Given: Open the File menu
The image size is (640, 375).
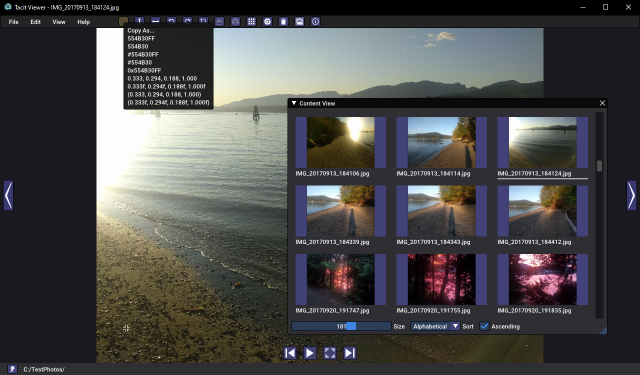Looking at the screenshot, I should pyautogui.click(x=13, y=22).
